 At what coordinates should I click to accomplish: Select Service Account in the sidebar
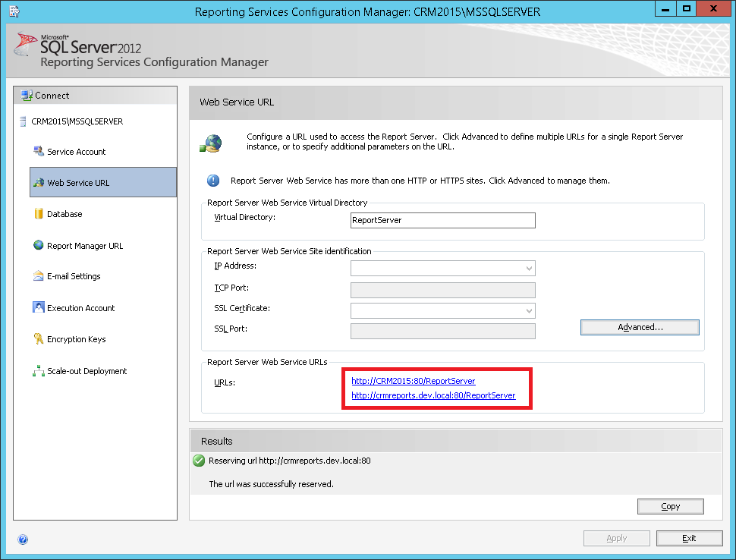coord(74,151)
